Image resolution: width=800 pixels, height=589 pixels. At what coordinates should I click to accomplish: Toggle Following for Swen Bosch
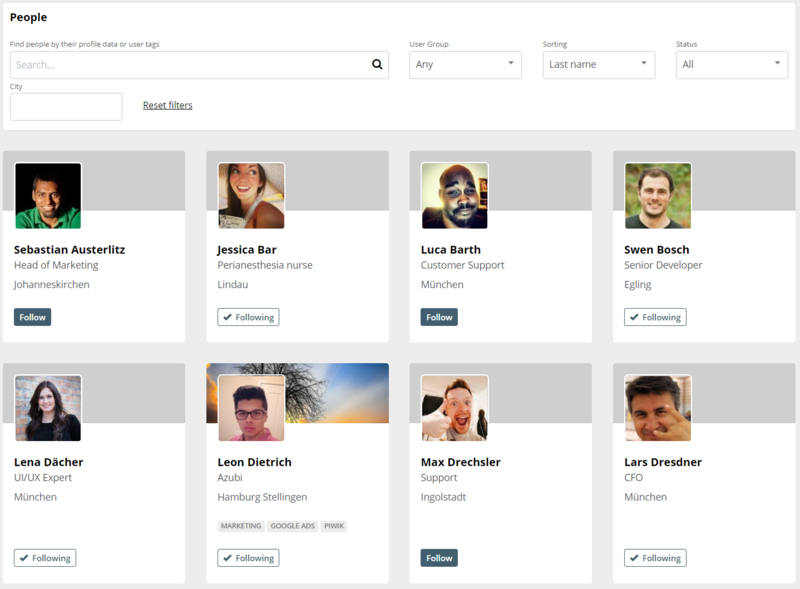pyautogui.click(x=655, y=317)
